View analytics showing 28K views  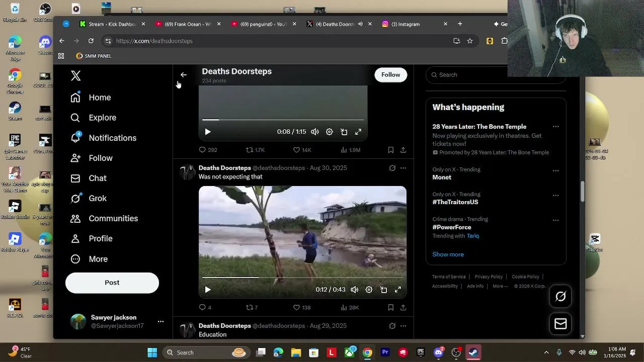tap(350, 307)
